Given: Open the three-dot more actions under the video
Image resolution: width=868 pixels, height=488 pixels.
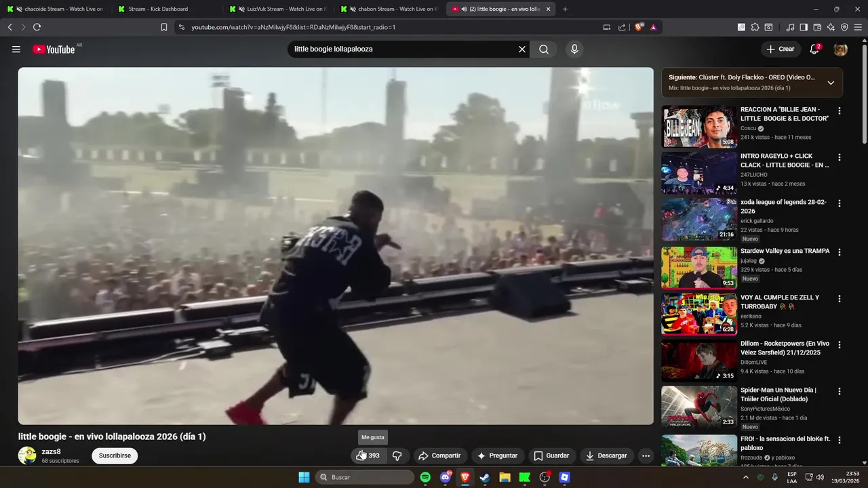Looking at the screenshot, I should click(646, 455).
